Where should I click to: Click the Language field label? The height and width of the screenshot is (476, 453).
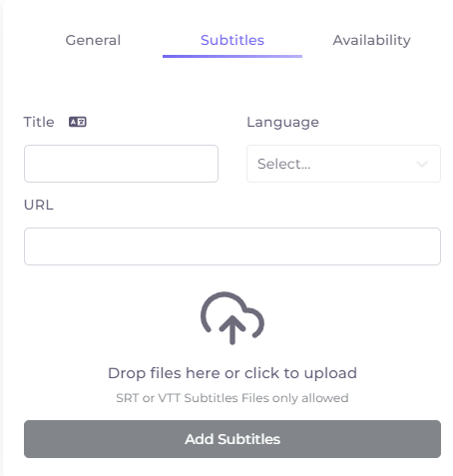(282, 123)
